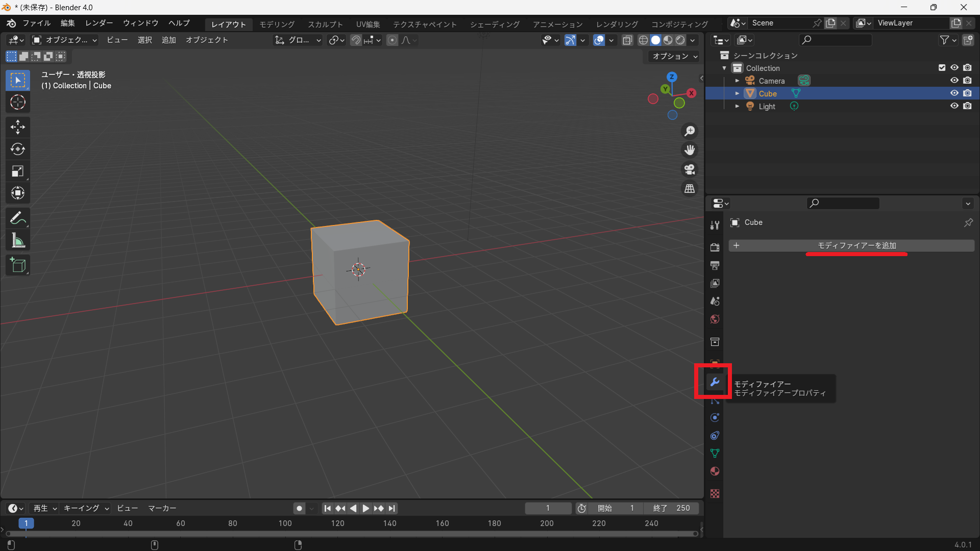Viewport: 980px width, 551px height.
Task: Switch to the モデリング workspace tab
Action: pos(277,24)
